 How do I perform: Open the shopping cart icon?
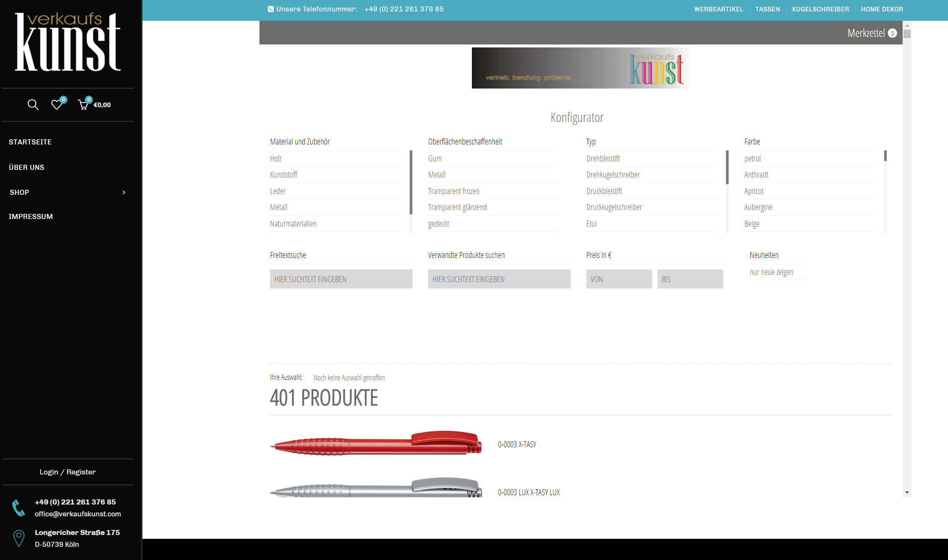point(83,105)
